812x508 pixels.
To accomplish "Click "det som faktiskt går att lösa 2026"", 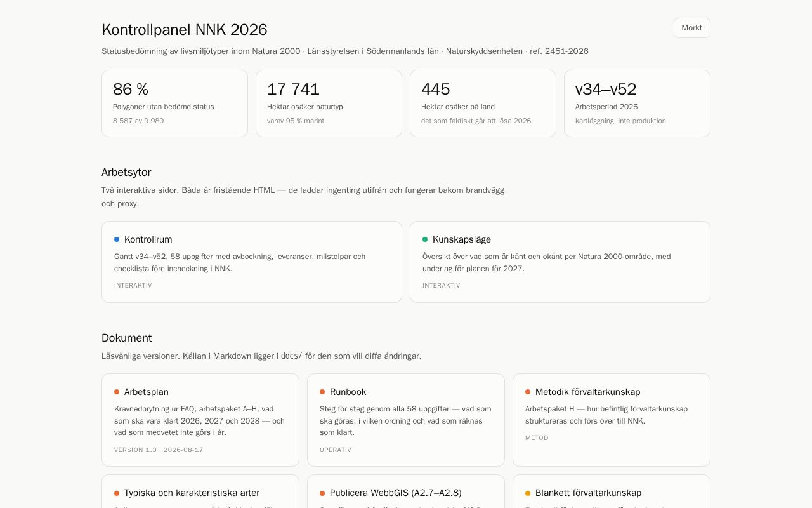I will coord(476,121).
